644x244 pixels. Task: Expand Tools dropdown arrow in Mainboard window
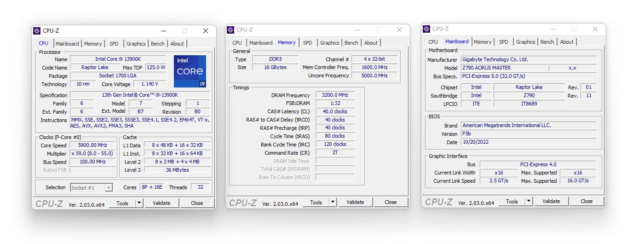[x=529, y=201]
